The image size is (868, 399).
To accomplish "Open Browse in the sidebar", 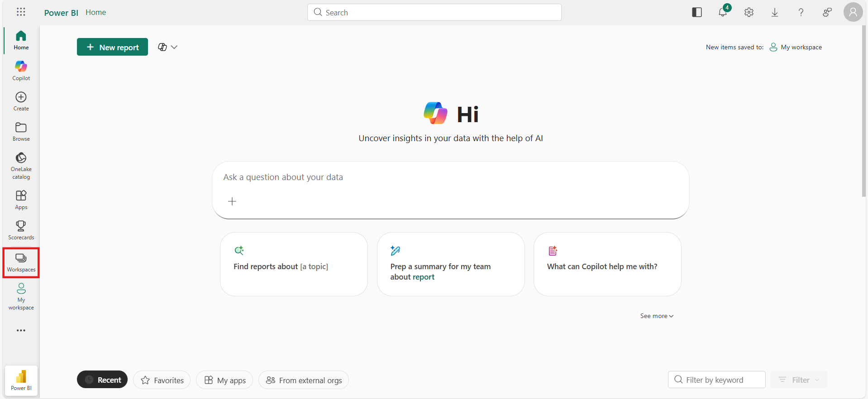I will pyautogui.click(x=21, y=132).
